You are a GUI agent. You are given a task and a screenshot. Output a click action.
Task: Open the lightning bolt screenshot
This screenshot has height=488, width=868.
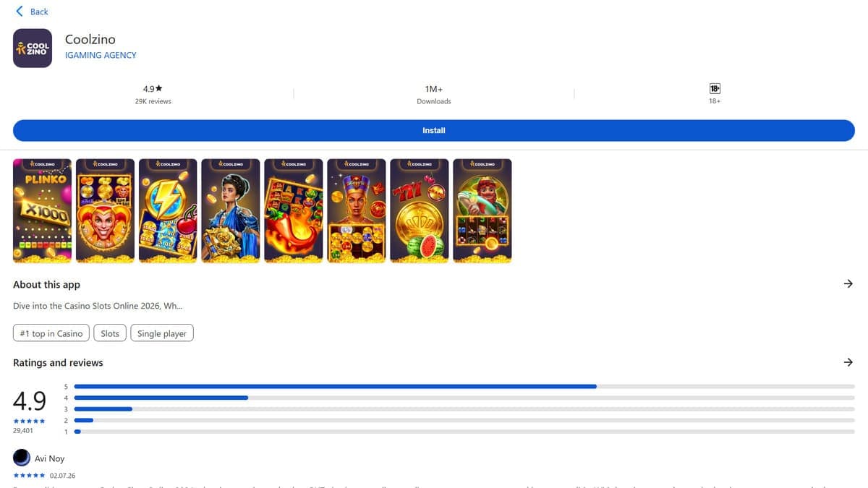(169, 210)
